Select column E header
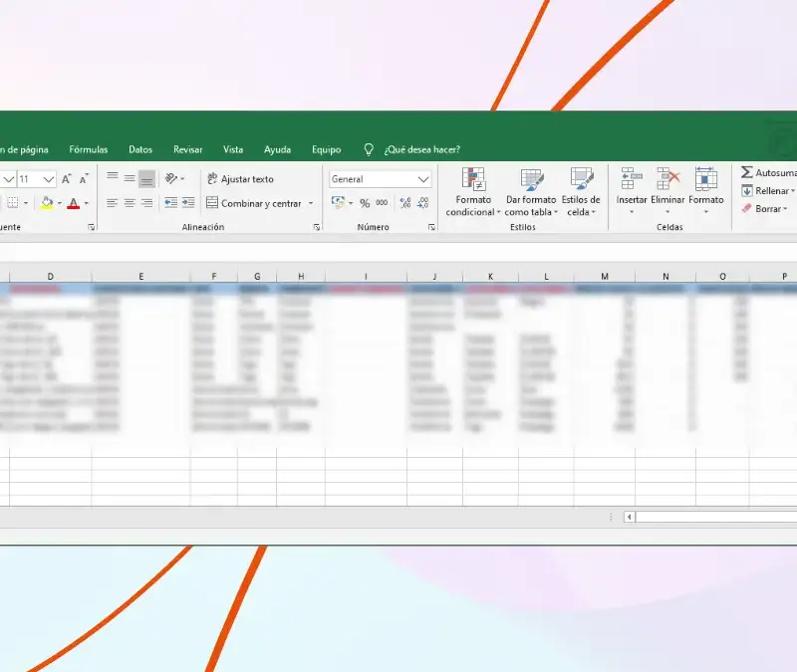This screenshot has height=672, width=797. 140,277
